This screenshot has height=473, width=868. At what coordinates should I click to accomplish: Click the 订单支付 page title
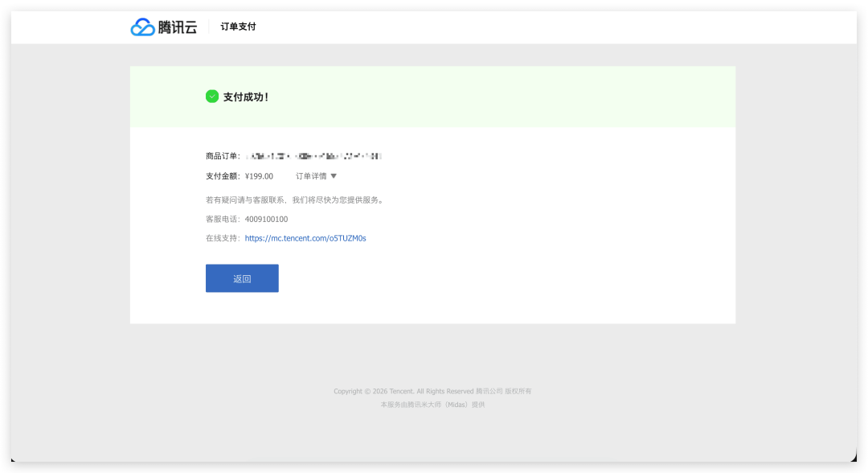click(239, 26)
